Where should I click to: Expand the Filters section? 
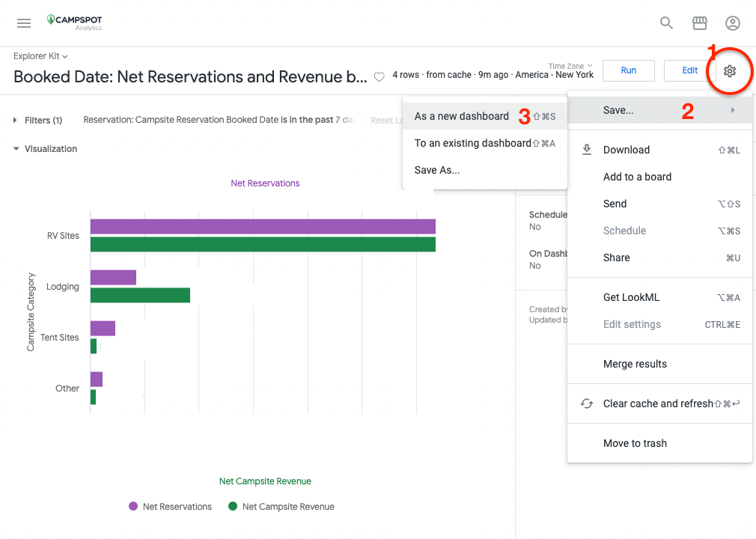pos(37,120)
